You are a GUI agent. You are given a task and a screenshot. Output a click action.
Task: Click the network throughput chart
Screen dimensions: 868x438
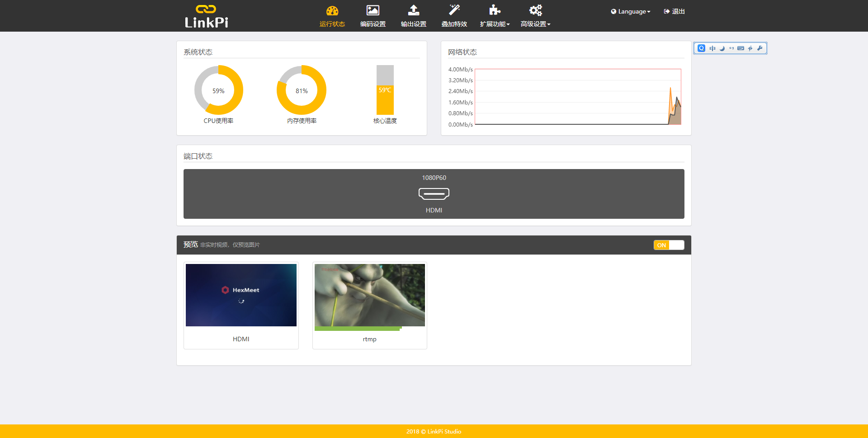[x=578, y=97]
